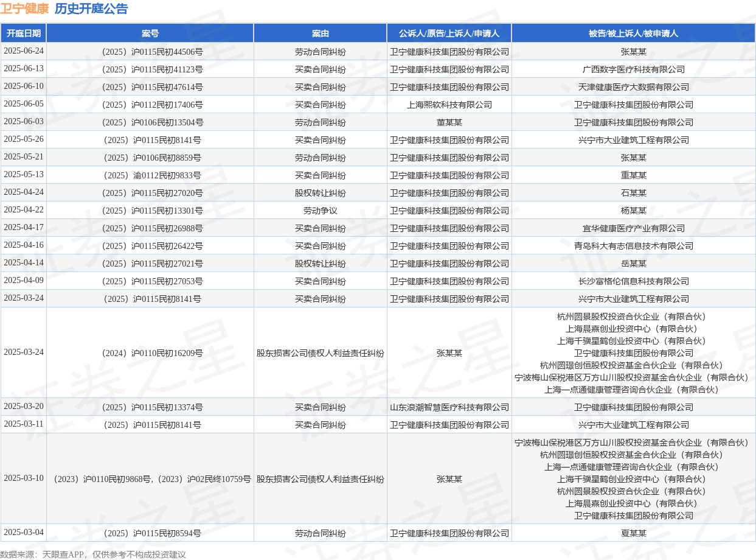Select the 案由 column header
The height and width of the screenshot is (560, 756).
(x=321, y=33)
